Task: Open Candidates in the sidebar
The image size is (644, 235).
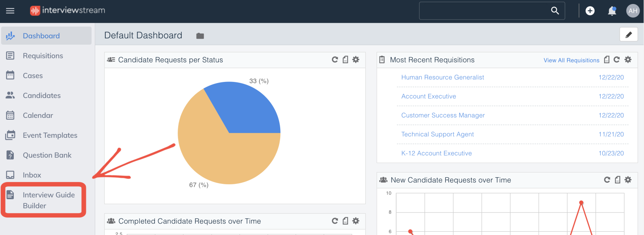Action: click(x=46, y=95)
